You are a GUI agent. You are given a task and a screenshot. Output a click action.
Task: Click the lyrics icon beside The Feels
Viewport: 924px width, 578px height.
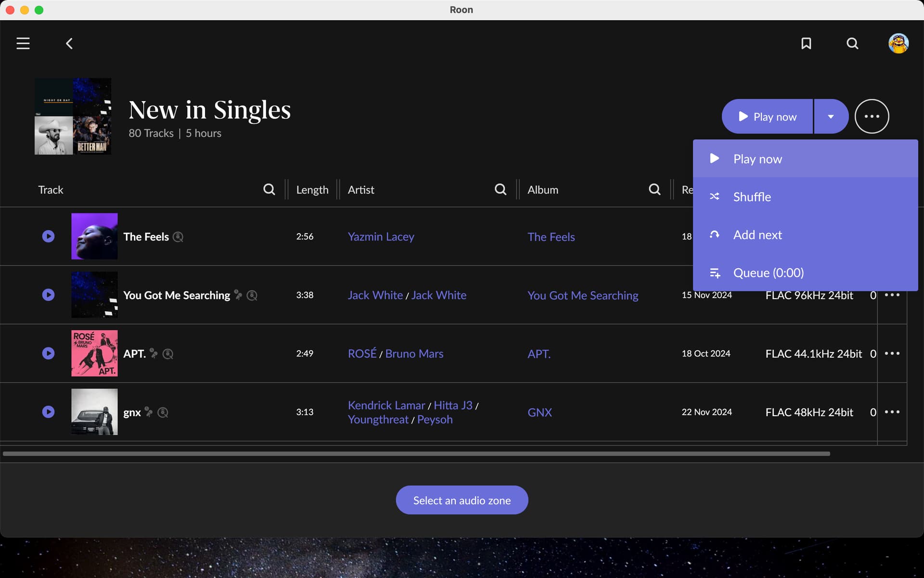178,237
